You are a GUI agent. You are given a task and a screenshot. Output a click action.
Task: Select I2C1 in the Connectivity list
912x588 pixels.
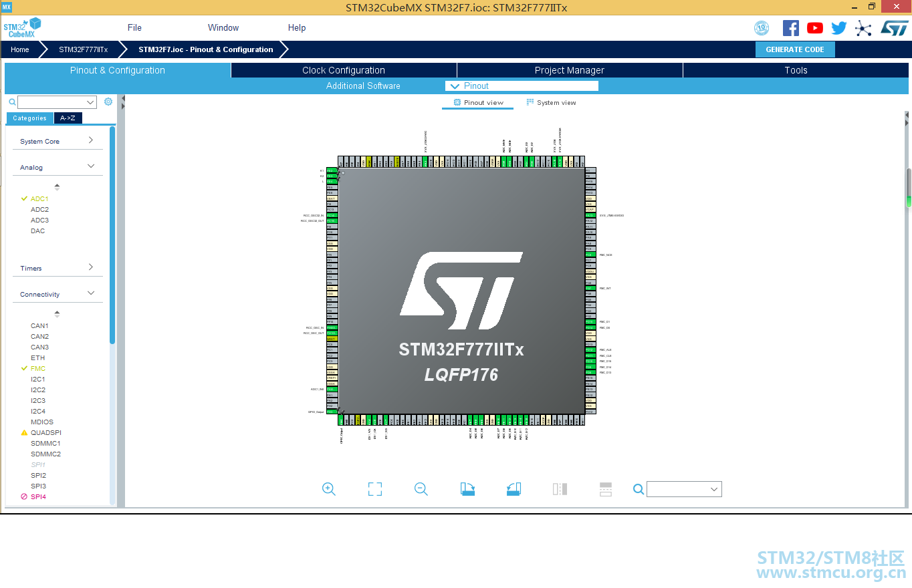38,380
